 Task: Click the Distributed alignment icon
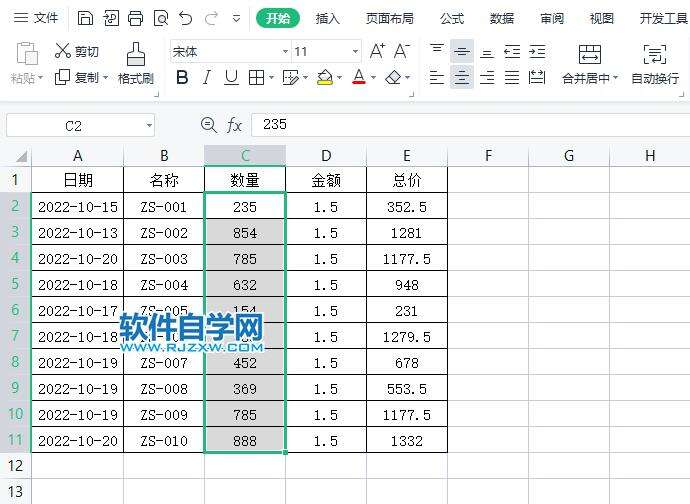coord(537,78)
